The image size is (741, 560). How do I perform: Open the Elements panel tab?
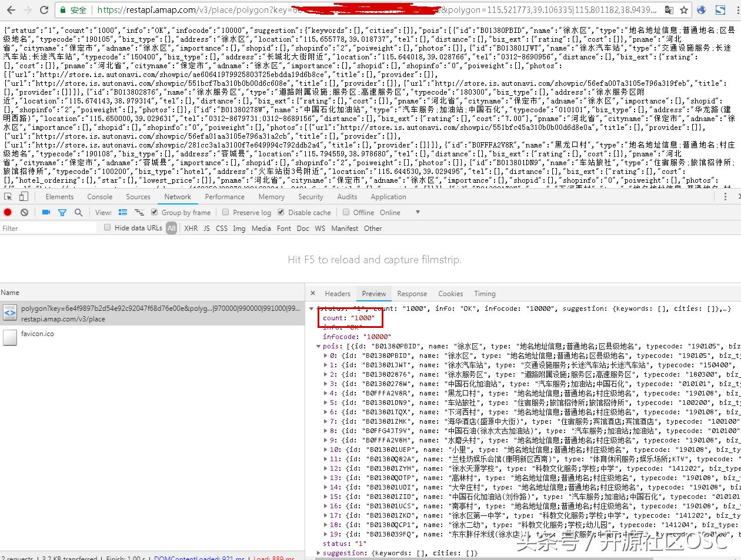tap(59, 197)
